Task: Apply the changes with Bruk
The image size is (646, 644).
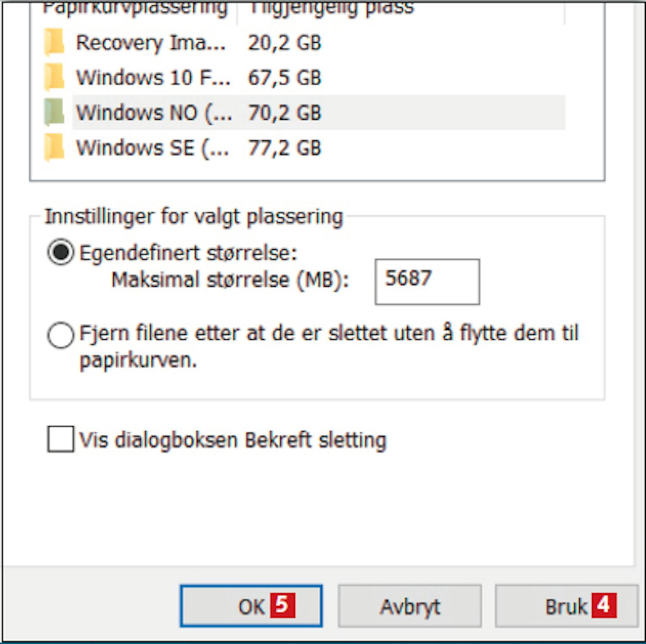Action: [566, 606]
